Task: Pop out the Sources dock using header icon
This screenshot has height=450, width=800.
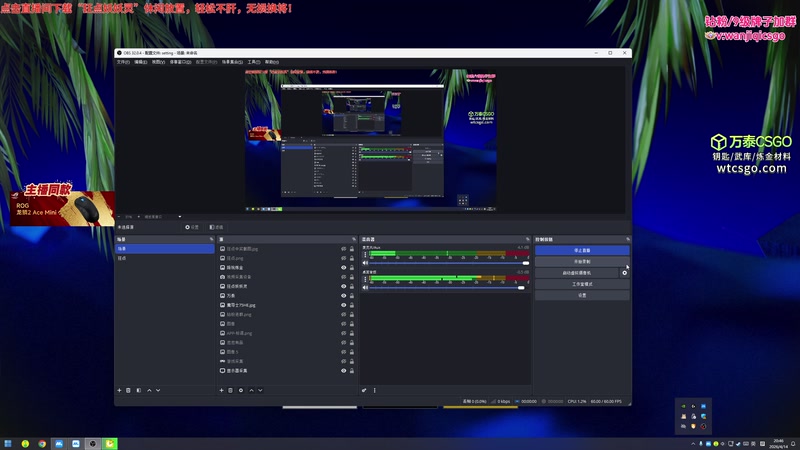Action: pyautogui.click(x=354, y=239)
